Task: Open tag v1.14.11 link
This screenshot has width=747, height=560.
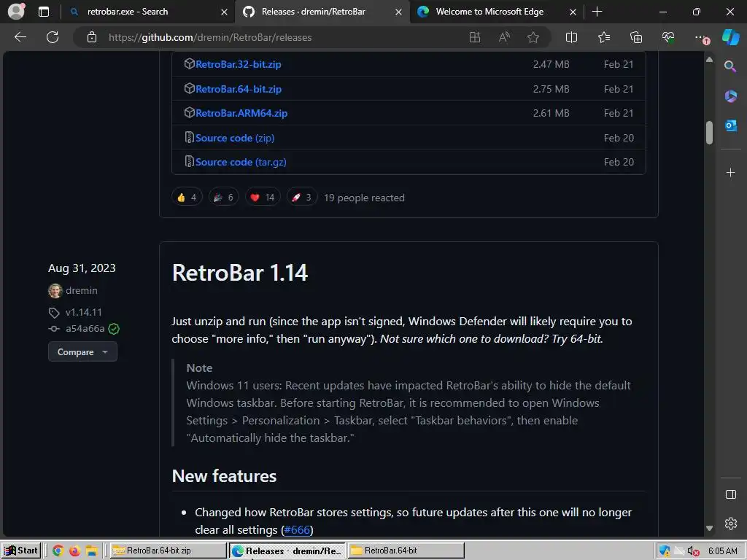Action: [84, 312]
